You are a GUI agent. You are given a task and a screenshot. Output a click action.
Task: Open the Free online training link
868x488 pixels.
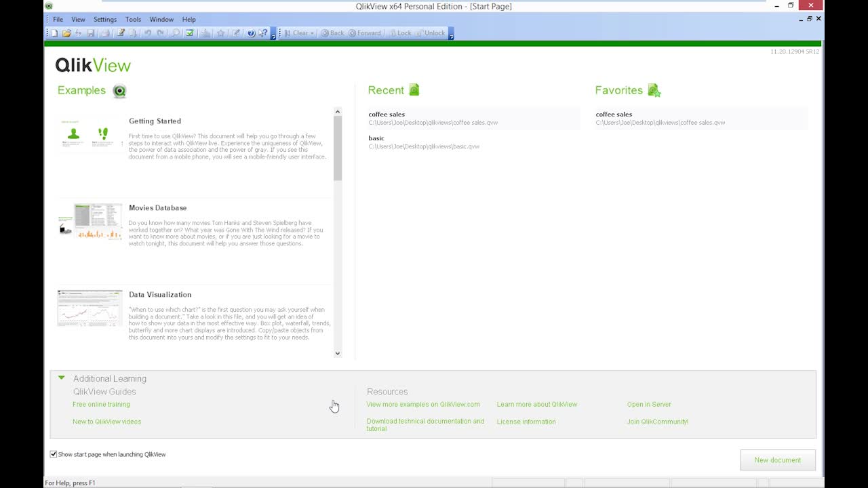[101, 405]
